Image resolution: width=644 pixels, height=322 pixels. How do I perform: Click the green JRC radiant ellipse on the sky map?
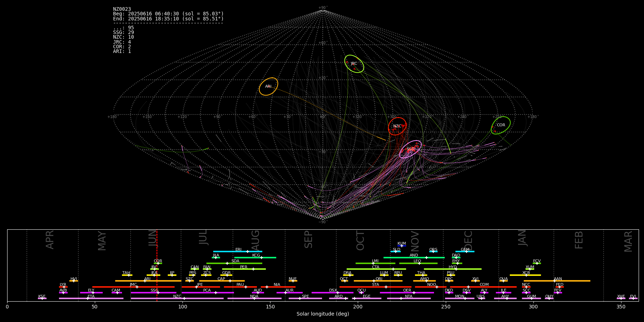click(354, 64)
